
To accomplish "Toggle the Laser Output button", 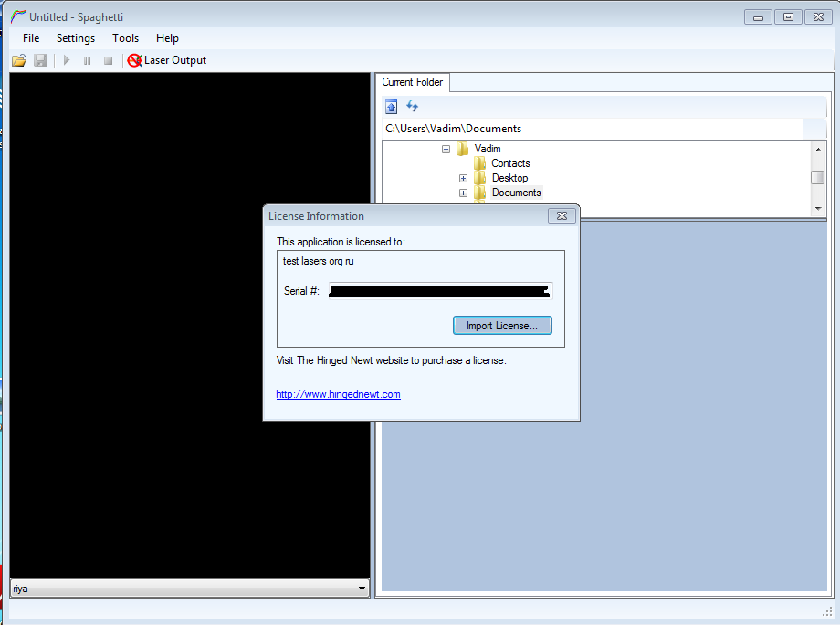I will pyautogui.click(x=167, y=60).
